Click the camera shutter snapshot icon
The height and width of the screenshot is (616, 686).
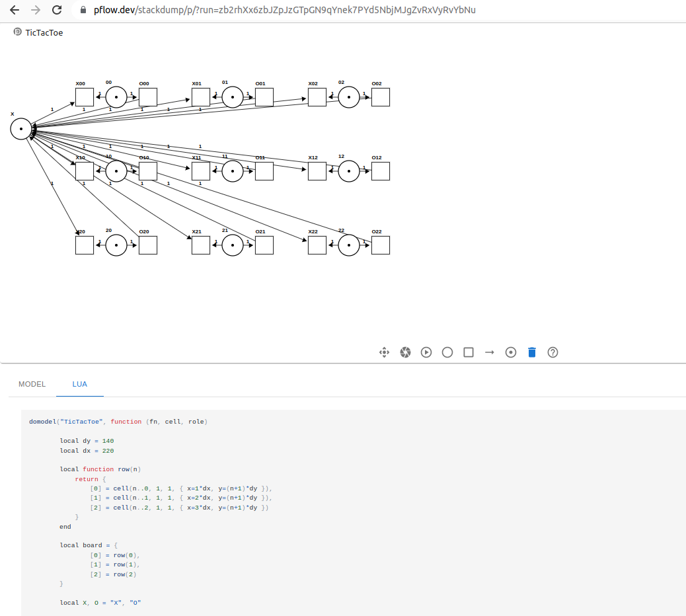click(x=406, y=352)
